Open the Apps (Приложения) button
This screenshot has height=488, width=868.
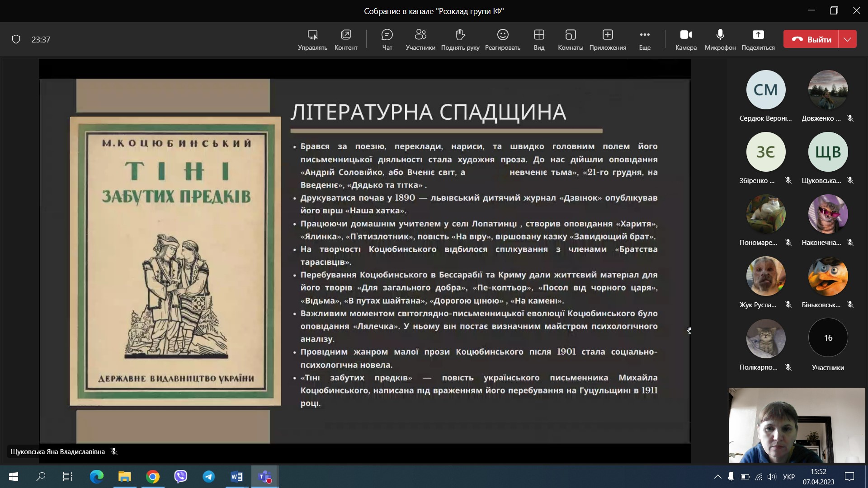click(x=607, y=39)
